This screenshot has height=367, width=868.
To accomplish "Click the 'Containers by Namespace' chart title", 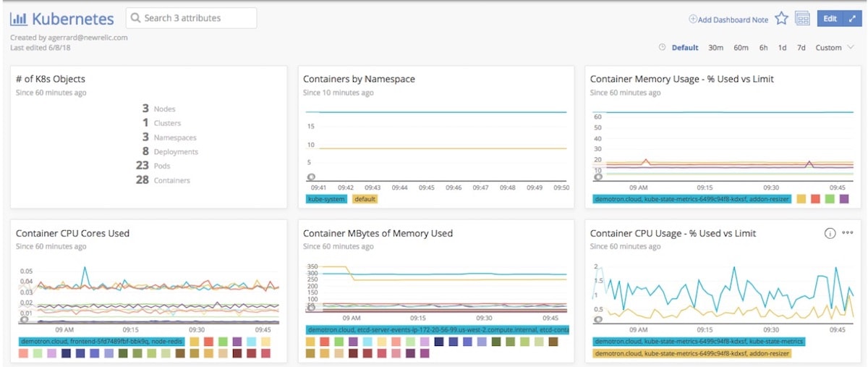I will (359, 79).
